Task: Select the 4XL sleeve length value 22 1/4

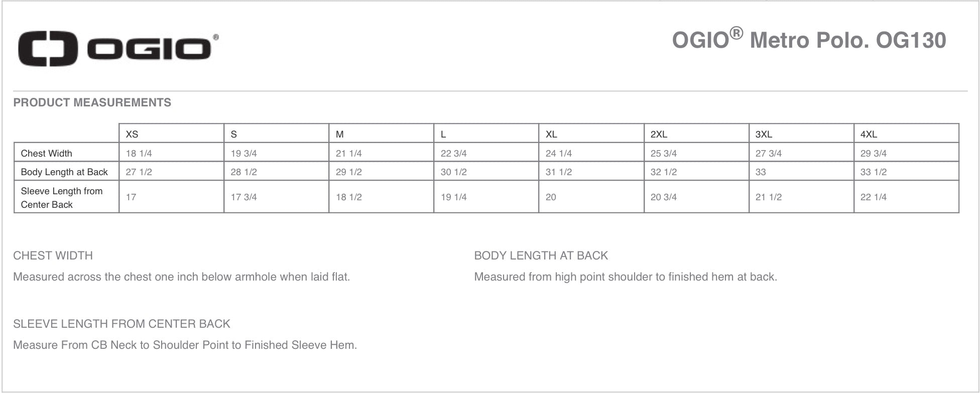Action: [x=873, y=197]
